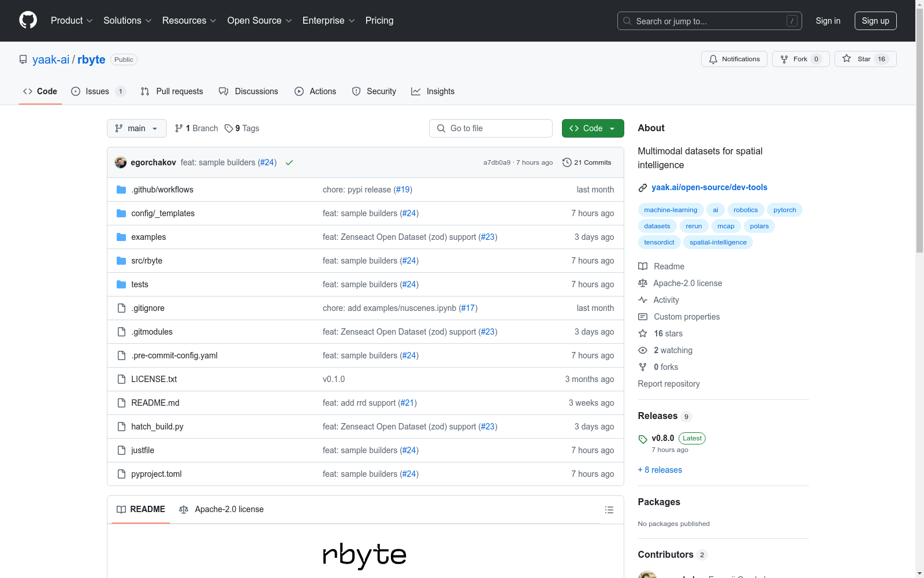Click the src/rbyte folder icon
924x578 pixels.
tap(121, 261)
